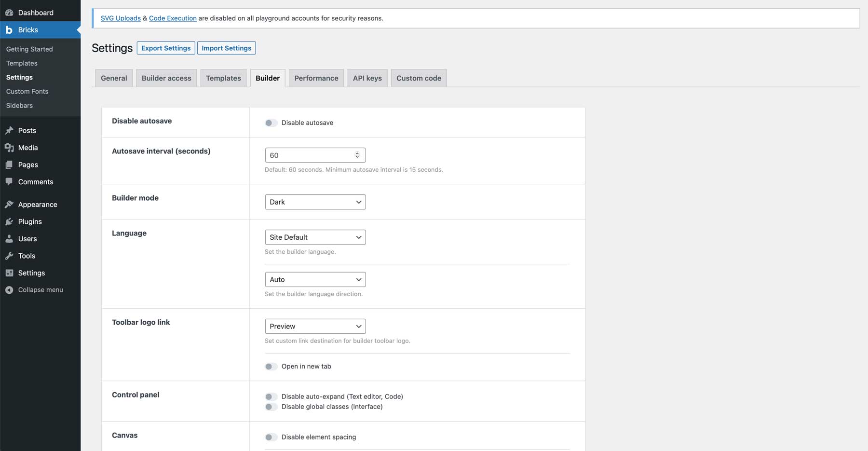Follow the SVG Uploads link
The height and width of the screenshot is (451, 868).
click(x=121, y=18)
